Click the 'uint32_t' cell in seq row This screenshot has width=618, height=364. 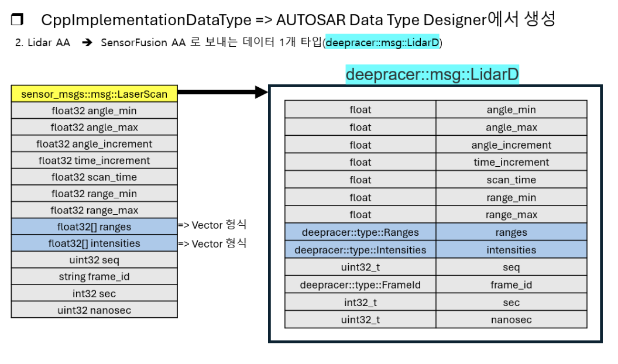point(360,267)
